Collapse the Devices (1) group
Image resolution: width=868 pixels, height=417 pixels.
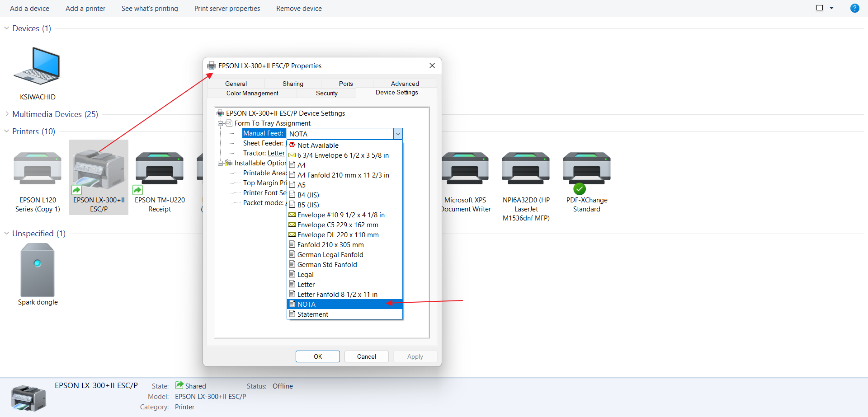(x=6, y=28)
